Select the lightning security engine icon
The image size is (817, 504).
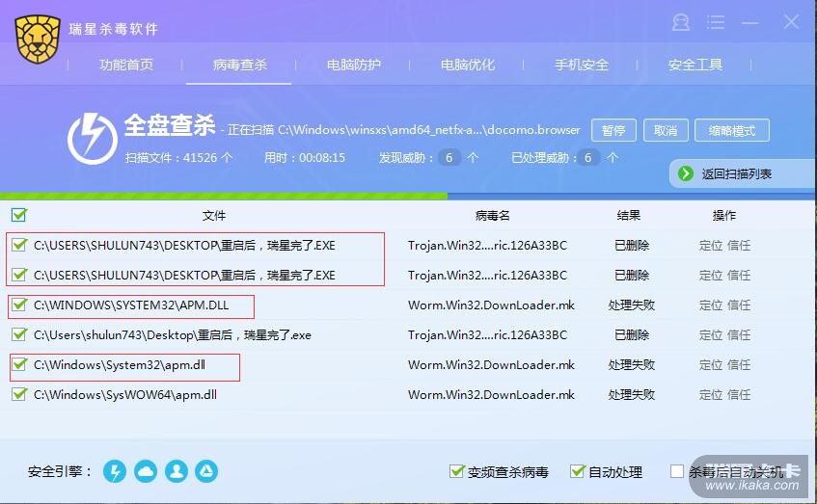tap(115, 472)
